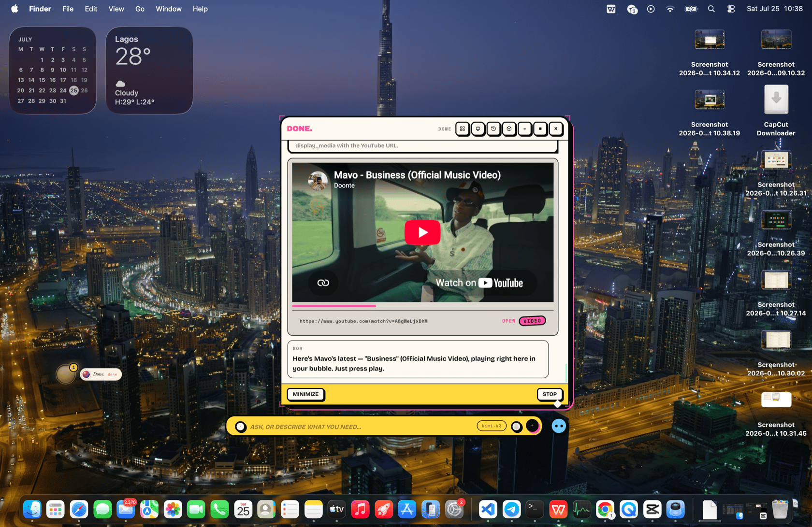Open the Apple menu
812x527 pixels.
click(14, 9)
